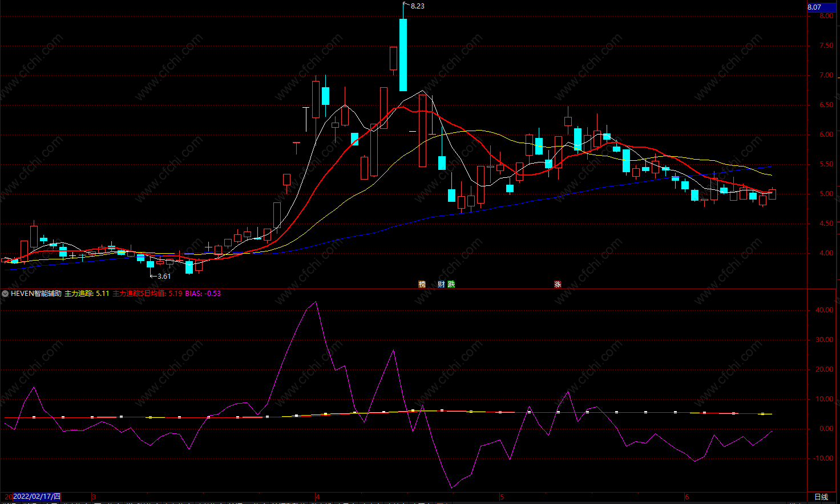Click month marker 3 on time axis
Image resolution: width=840 pixels, height=504 pixels.
pyautogui.click(x=94, y=497)
